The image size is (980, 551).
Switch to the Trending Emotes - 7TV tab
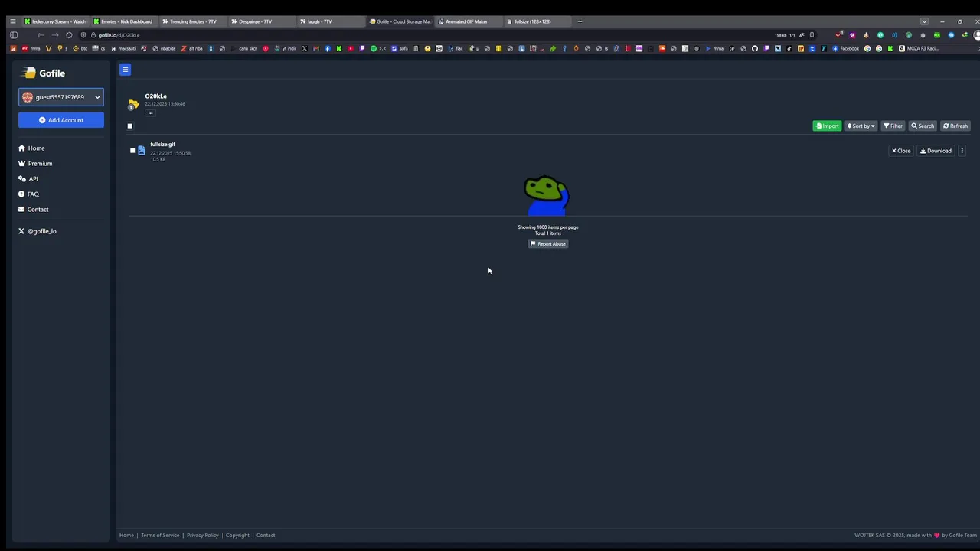(193, 21)
